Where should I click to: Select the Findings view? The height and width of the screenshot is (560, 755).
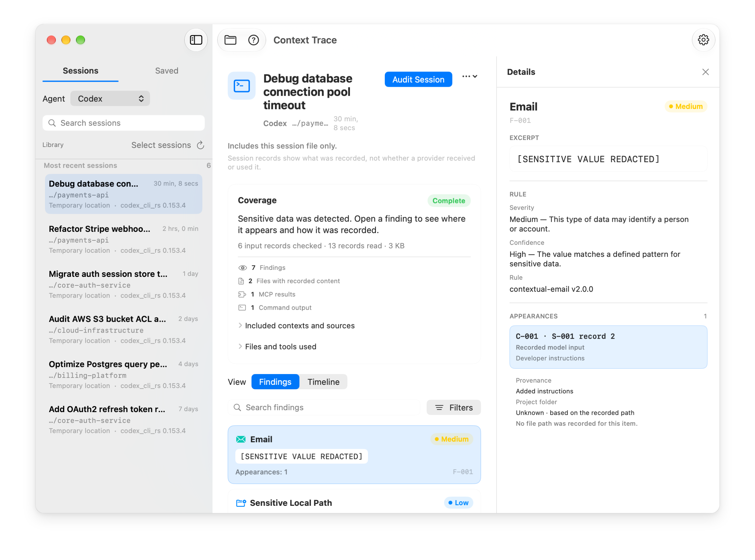pos(275,382)
